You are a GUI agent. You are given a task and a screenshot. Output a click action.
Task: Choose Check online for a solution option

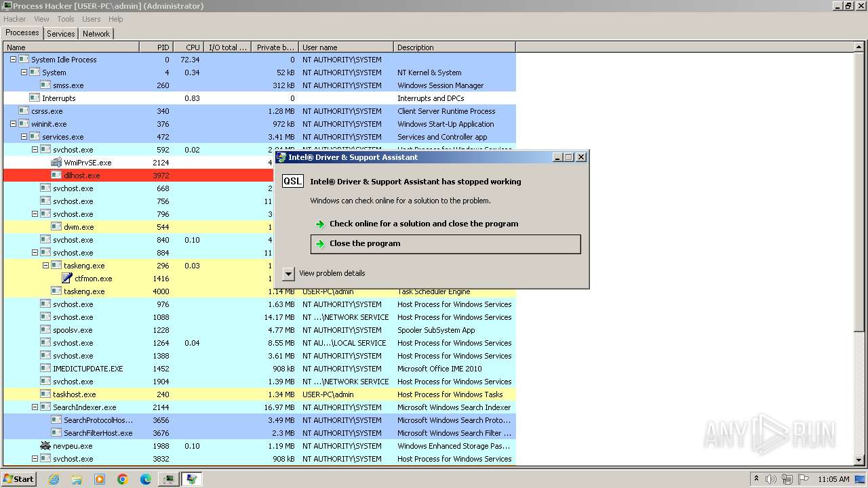coord(446,224)
